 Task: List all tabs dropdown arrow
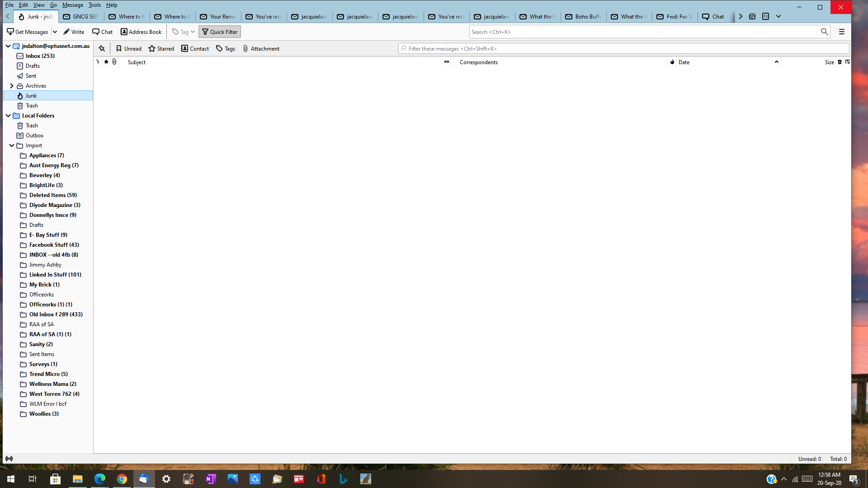(778, 16)
